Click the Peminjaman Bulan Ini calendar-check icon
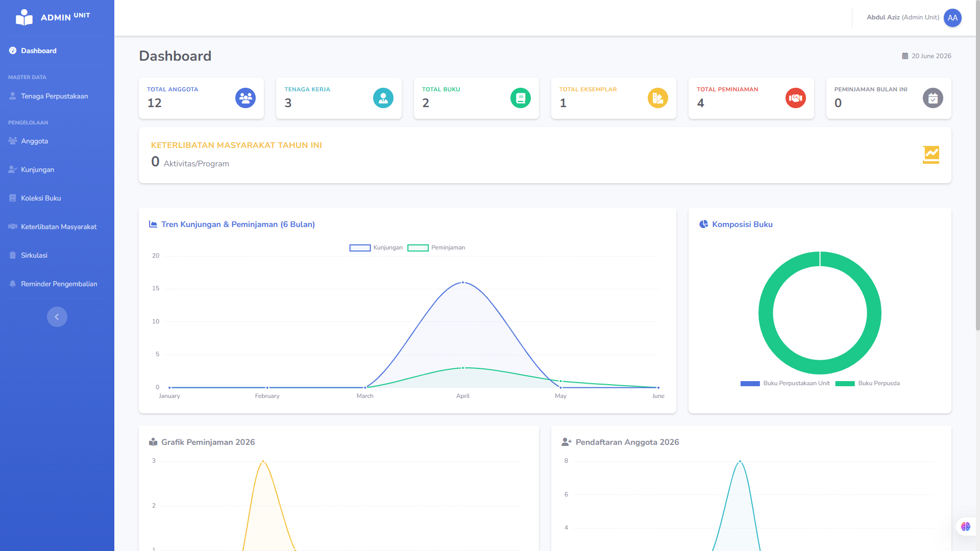Viewport: 980px width, 551px height. pos(933,98)
